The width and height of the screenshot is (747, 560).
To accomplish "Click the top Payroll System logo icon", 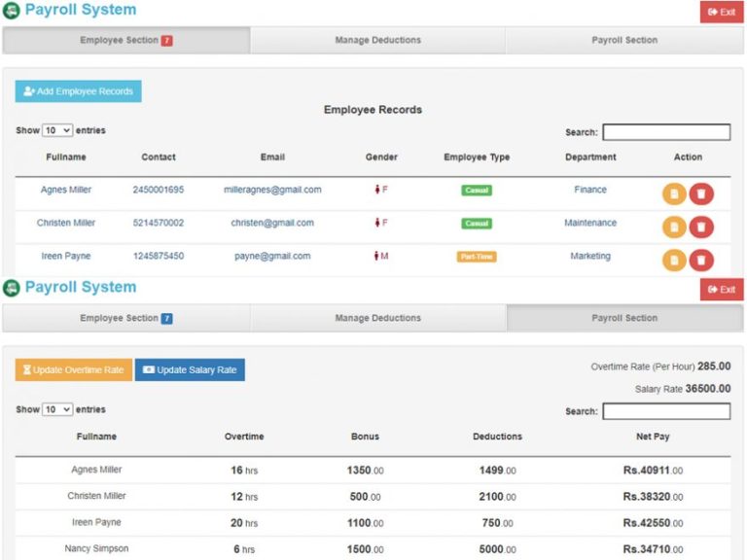I will 12,11.
